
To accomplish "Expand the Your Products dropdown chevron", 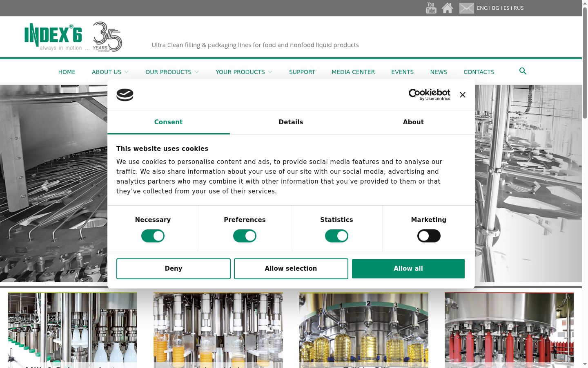I will (x=270, y=72).
